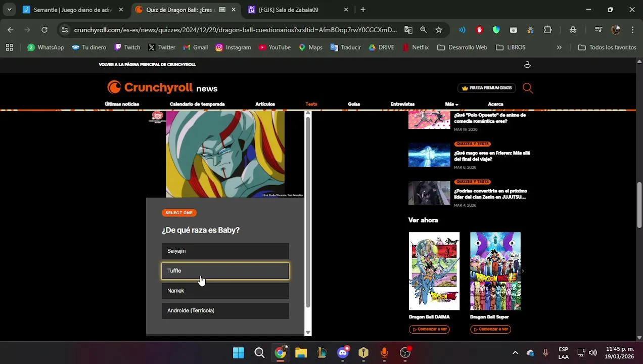Expand the tab search dropdown arrow
Image resolution: width=643 pixels, height=364 pixels.
point(9,10)
